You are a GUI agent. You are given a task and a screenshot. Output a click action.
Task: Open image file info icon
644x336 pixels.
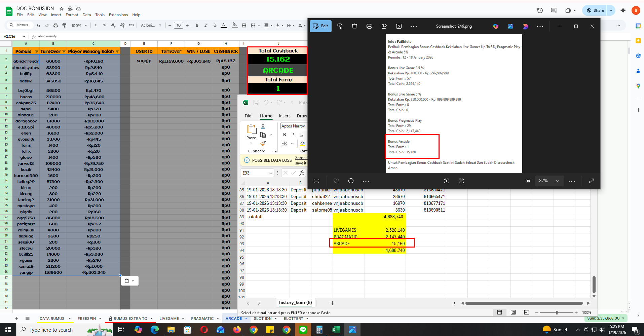click(351, 181)
